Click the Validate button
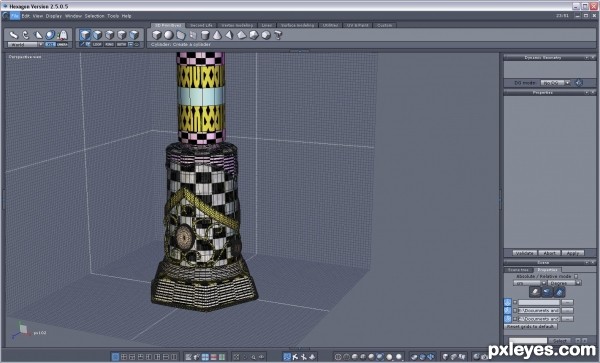The width and height of the screenshot is (600, 363). coord(525,253)
